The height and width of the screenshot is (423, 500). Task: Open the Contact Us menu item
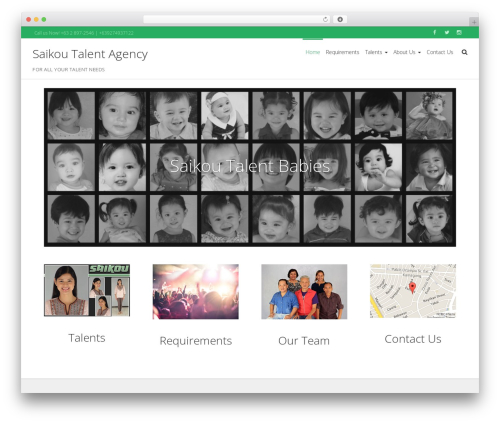point(440,52)
